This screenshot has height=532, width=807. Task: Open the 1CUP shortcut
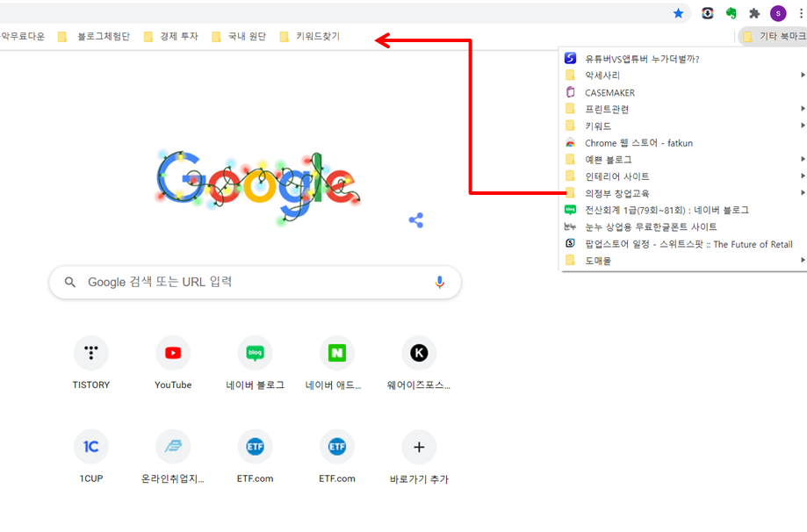tap(91, 457)
